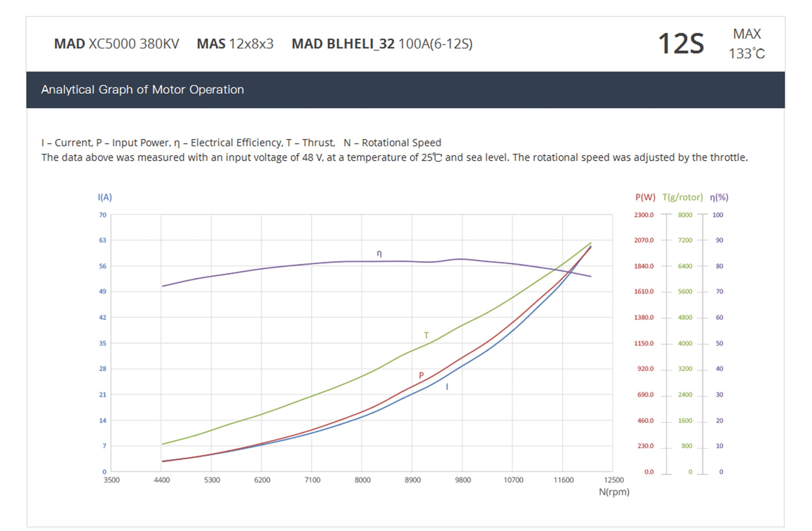Viewport: 812px width, 531px height.
Task: Click Analytical Graph of Motor Operation banner
Action: tap(142, 89)
